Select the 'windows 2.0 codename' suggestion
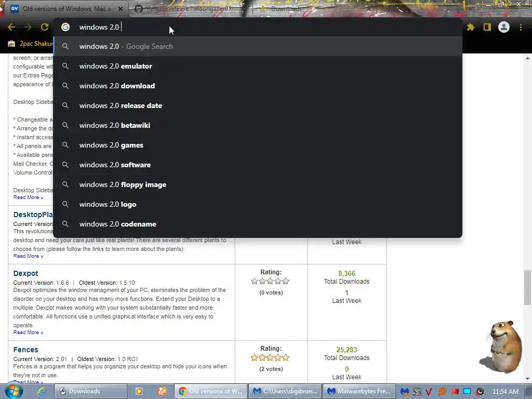Image resolution: width=532 pixels, height=399 pixels. tap(258, 224)
